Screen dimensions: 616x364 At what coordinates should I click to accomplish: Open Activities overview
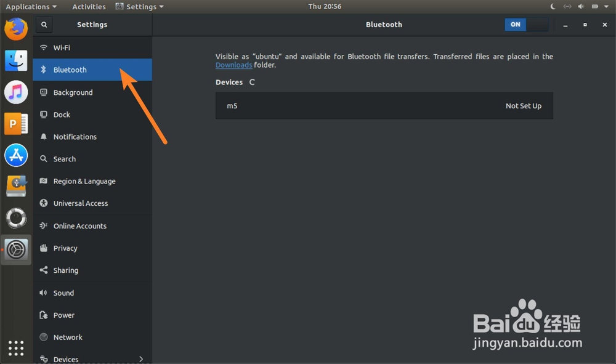pos(89,7)
